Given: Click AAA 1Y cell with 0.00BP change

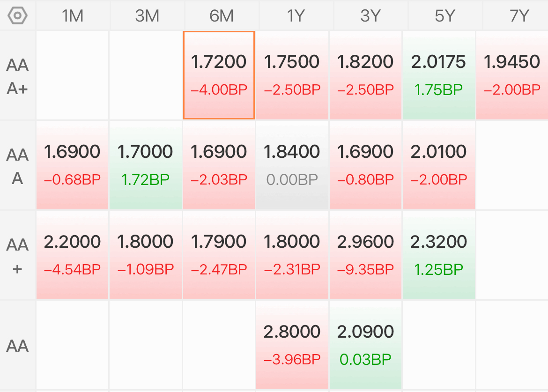Looking at the screenshot, I should (x=292, y=165).
